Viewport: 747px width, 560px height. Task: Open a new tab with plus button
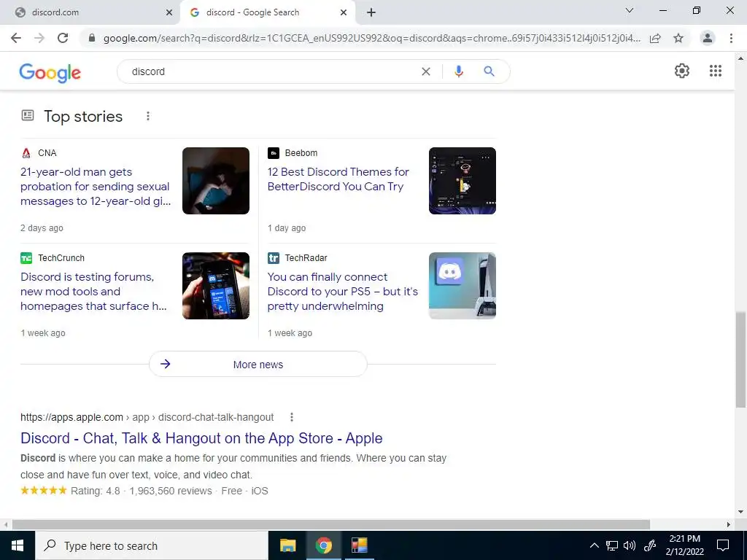tap(371, 12)
